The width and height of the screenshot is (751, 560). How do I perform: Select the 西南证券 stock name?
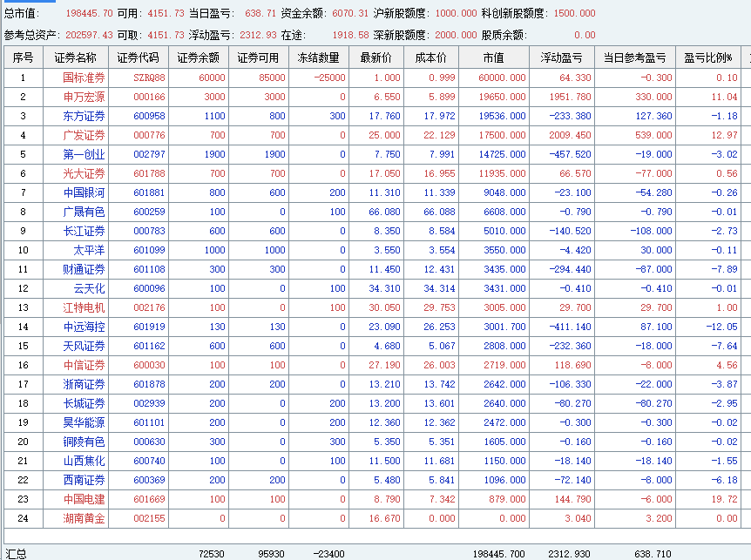pyautogui.click(x=84, y=480)
